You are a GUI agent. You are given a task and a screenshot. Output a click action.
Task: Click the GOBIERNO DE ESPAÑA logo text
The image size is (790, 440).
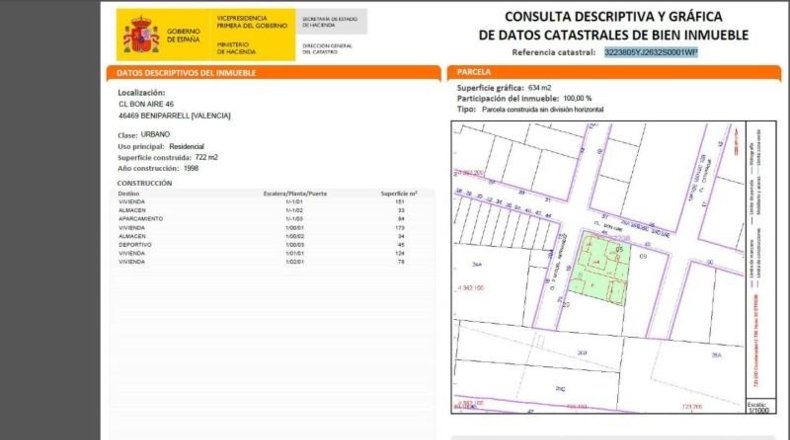183,35
